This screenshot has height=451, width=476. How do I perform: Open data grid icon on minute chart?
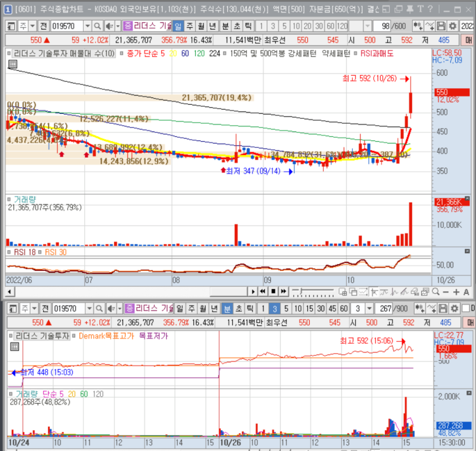15,346
